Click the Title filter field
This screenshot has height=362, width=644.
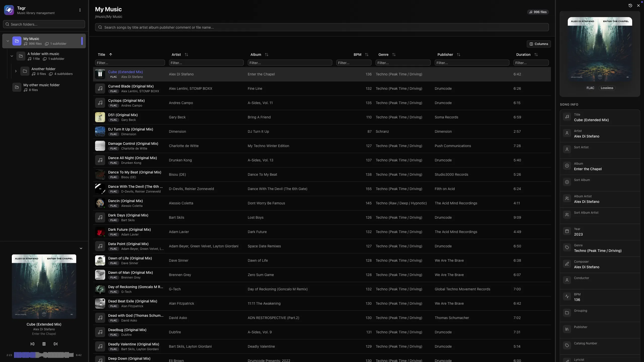pos(130,63)
